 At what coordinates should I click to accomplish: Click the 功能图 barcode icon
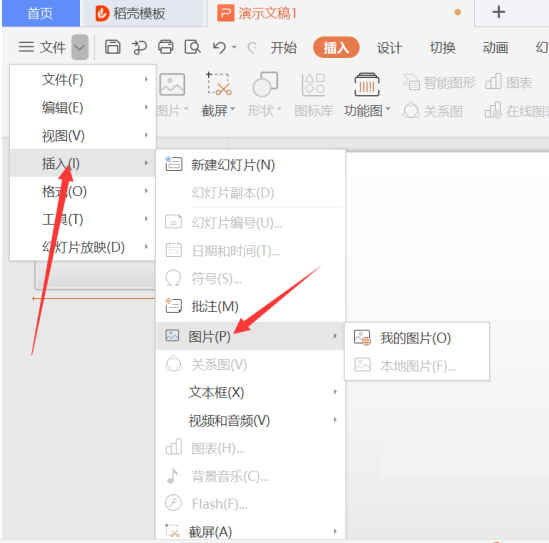pos(367,84)
